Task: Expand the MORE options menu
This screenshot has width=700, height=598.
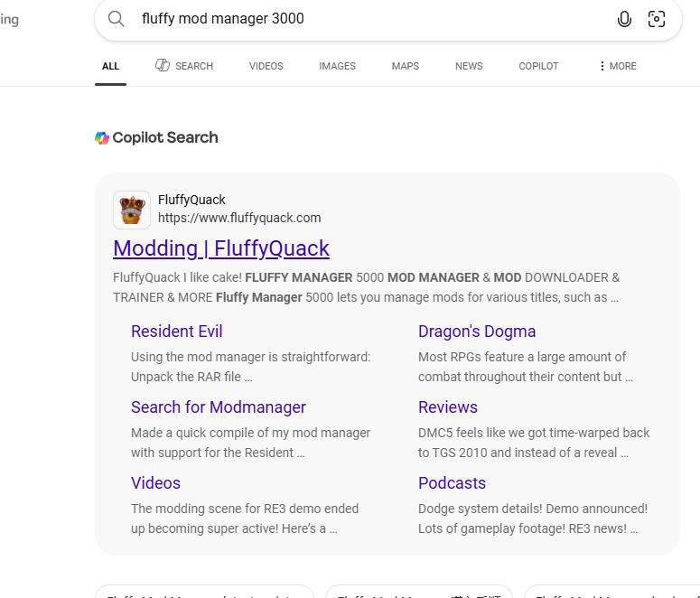Action: (x=618, y=66)
